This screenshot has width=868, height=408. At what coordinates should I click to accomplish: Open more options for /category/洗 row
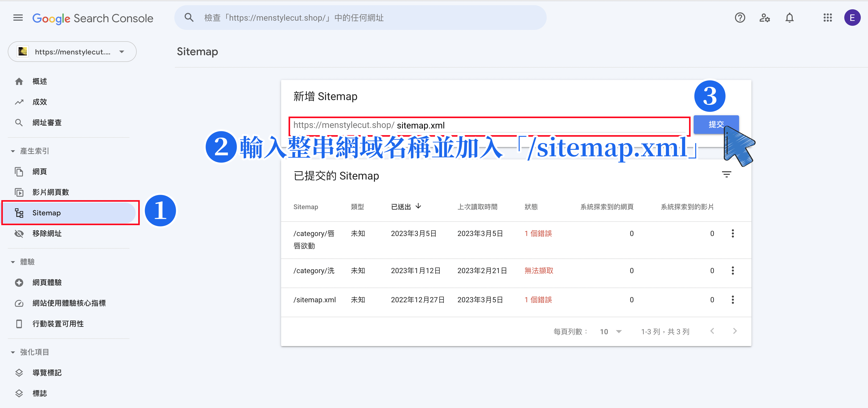click(733, 271)
